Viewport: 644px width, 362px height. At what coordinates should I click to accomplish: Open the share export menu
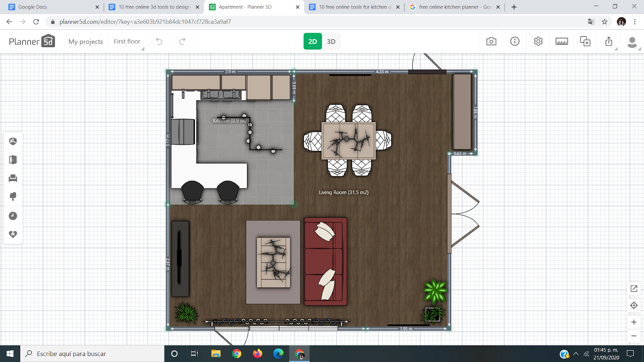coord(609,41)
